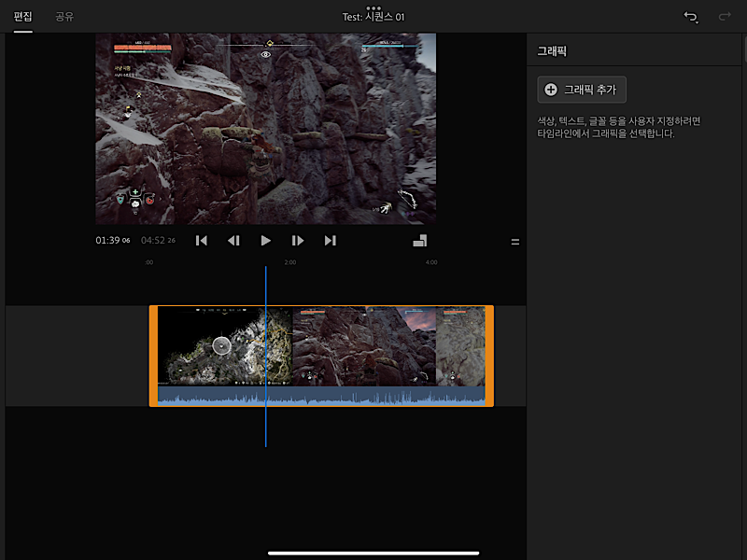Click the current timecode 01:39

tap(113, 241)
